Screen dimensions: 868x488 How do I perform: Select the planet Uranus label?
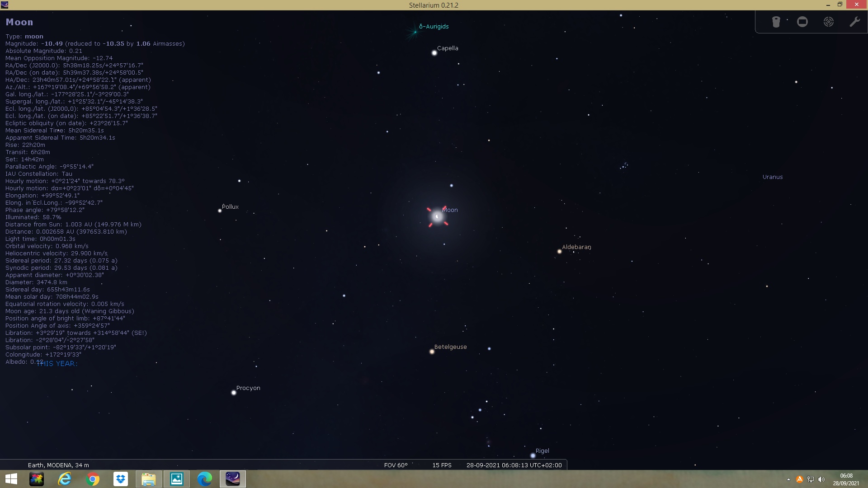point(773,177)
